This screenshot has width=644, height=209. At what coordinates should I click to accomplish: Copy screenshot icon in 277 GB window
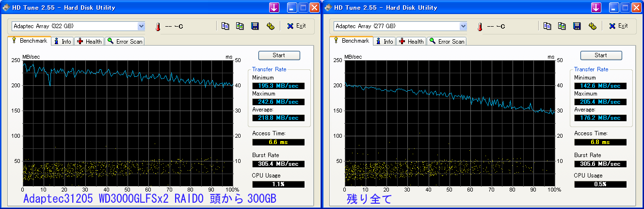(562, 26)
